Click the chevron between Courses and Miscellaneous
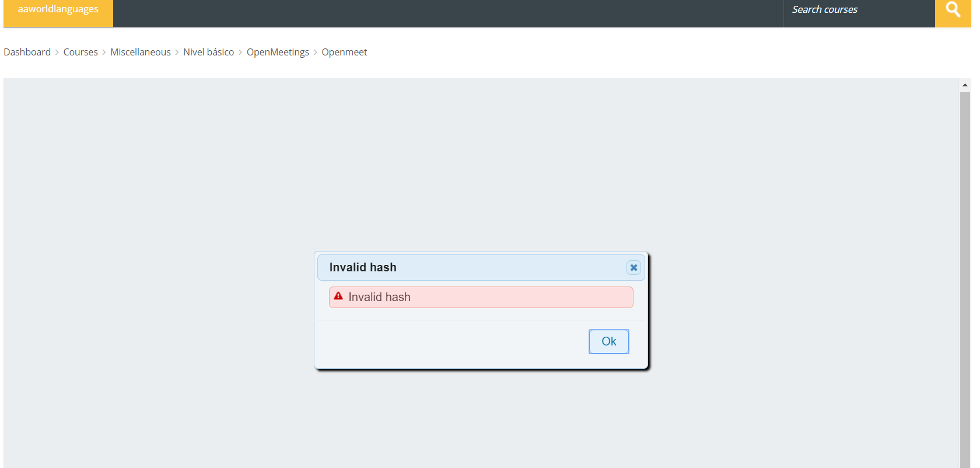980x468 pixels. click(104, 53)
